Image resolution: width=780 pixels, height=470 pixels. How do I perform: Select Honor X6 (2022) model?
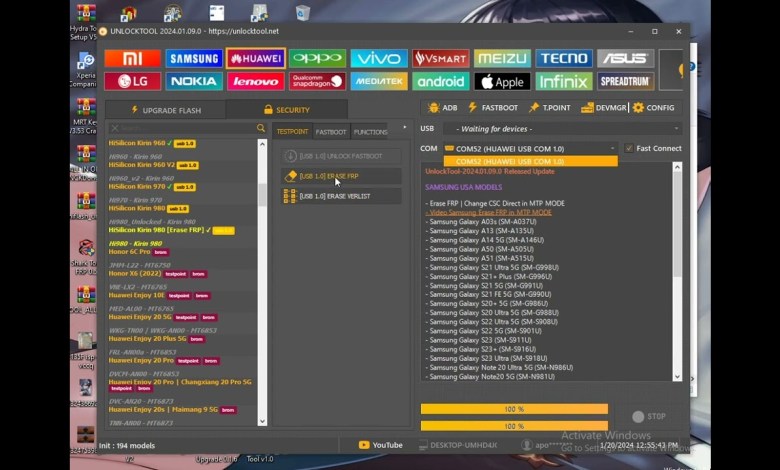(x=158, y=274)
